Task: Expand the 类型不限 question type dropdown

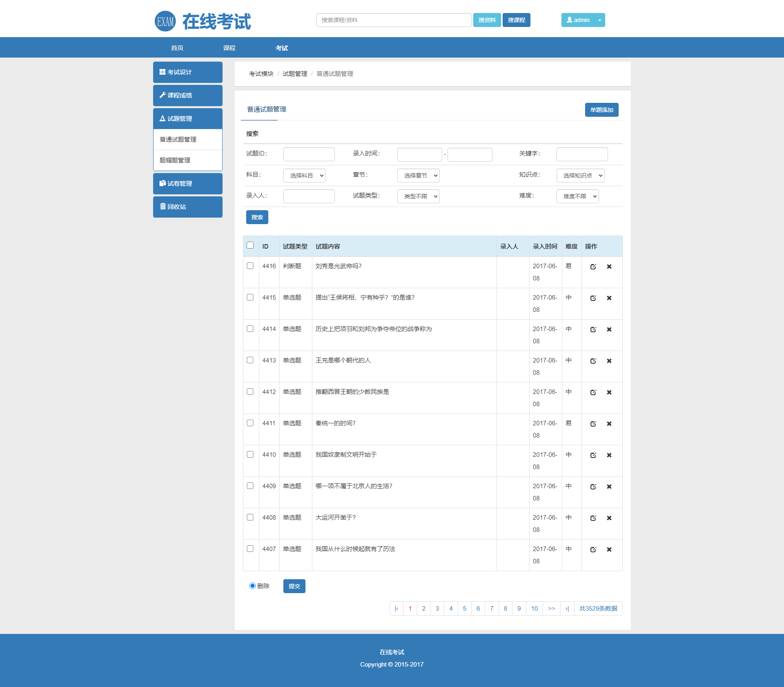Action: click(418, 196)
